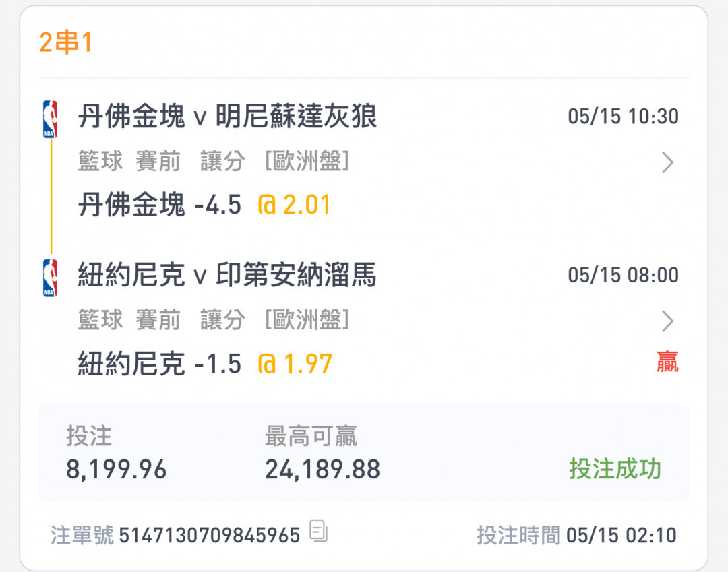
Task: Click 丹佛金塊 -4.5 selection
Action: point(159,205)
